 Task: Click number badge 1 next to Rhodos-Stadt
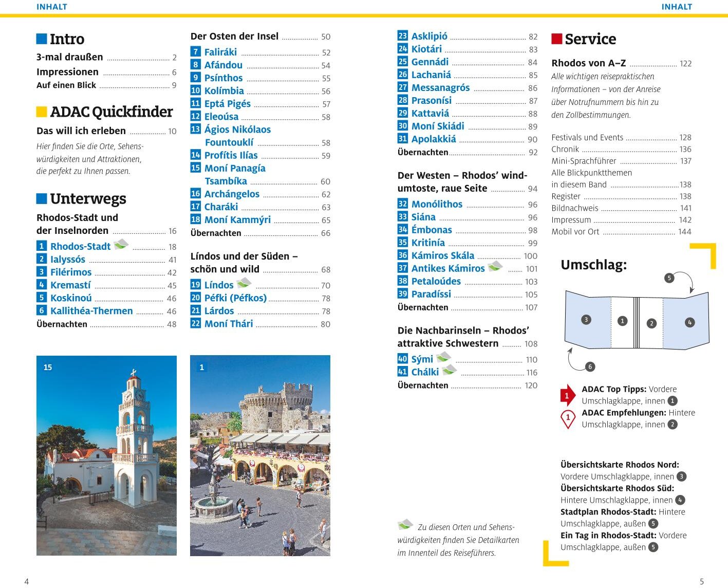pyautogui.click(x=42, y=246)
